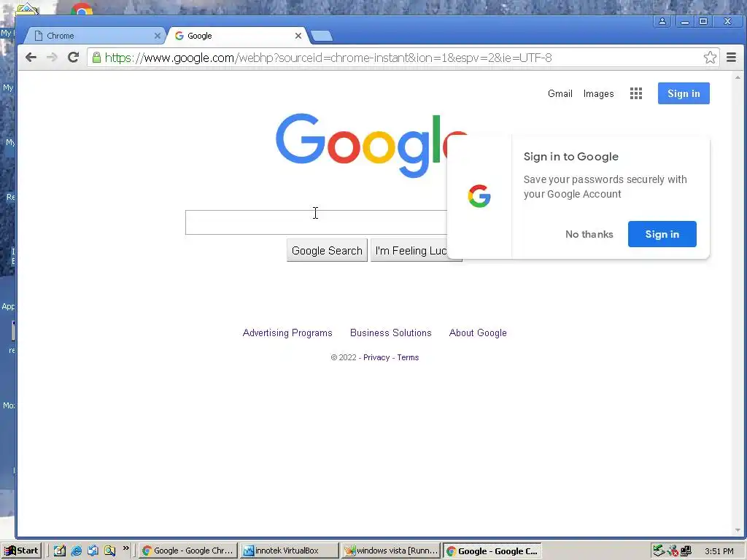Select the Google tab
Viewport: 747px width, 560px height.
tap(238, 36)
